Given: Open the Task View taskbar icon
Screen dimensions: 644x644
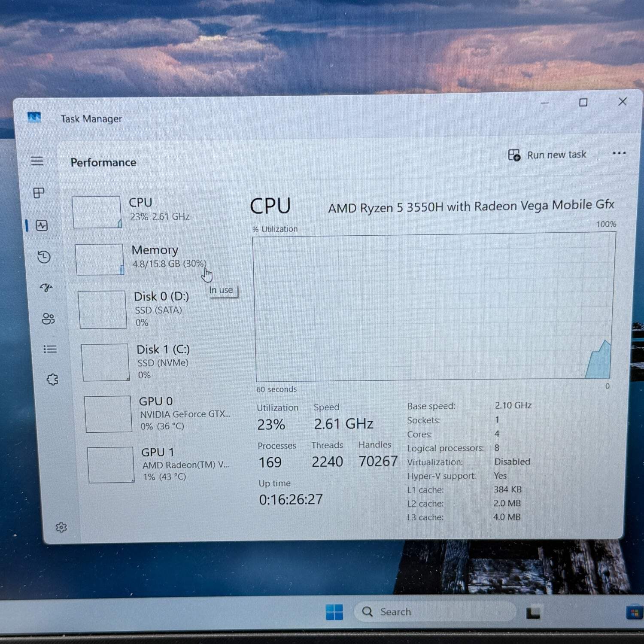Looking at the screenshot, I should [x=534, y=612].
